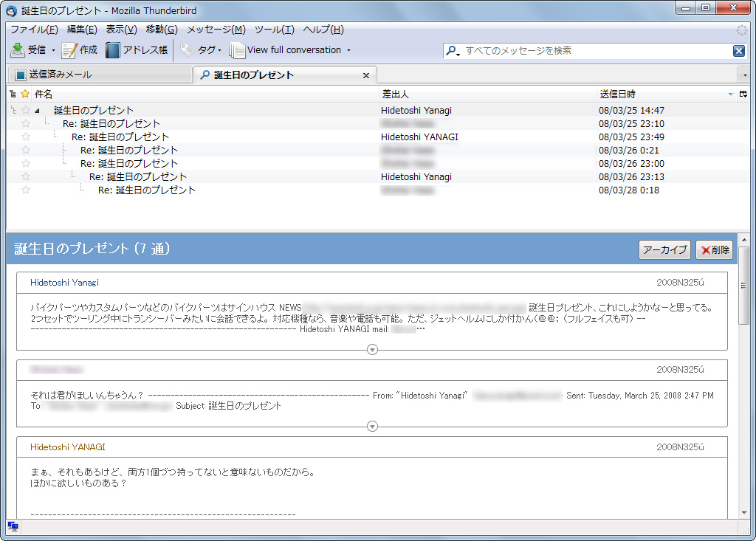Star the first Re: 誕生日のプレゼント message
This screenshot has width=756, height=541.
click(26, 123)
